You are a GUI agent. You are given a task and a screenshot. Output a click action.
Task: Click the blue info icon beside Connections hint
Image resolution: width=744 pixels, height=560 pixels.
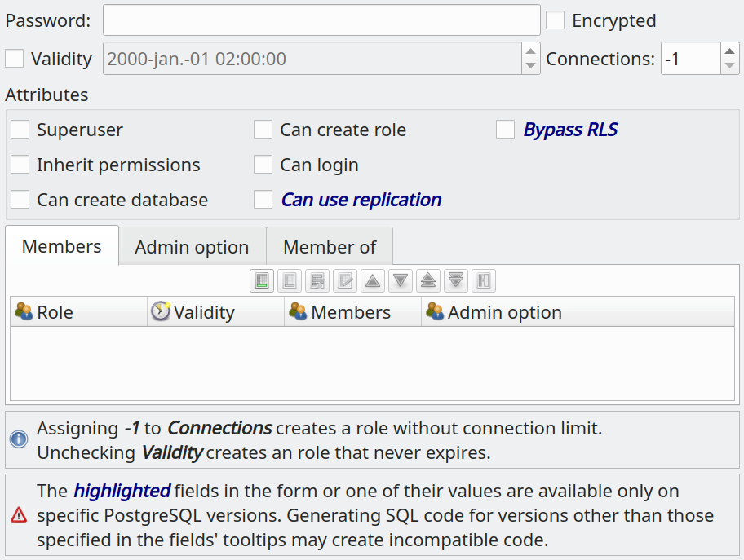point(19,439)
